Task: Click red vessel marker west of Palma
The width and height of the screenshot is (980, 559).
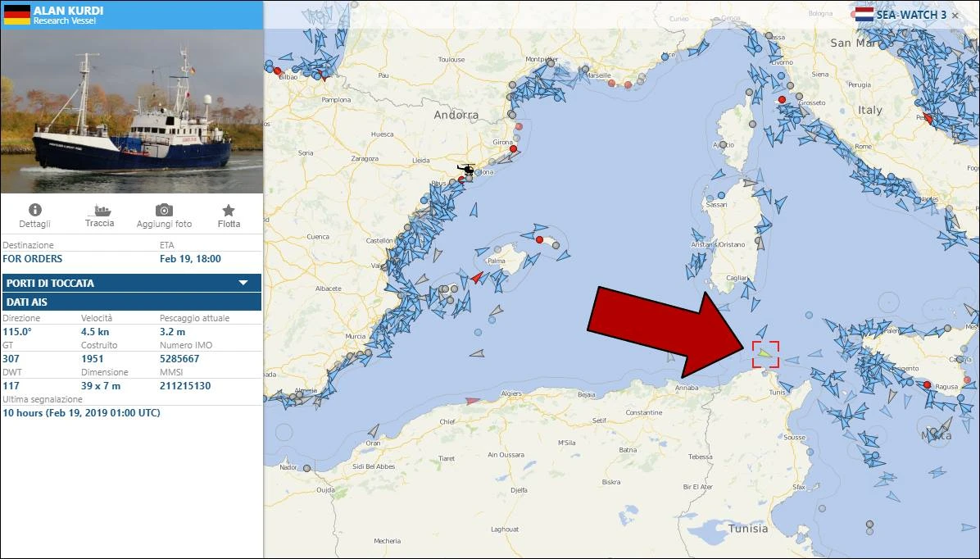Action: pos(476,278)
